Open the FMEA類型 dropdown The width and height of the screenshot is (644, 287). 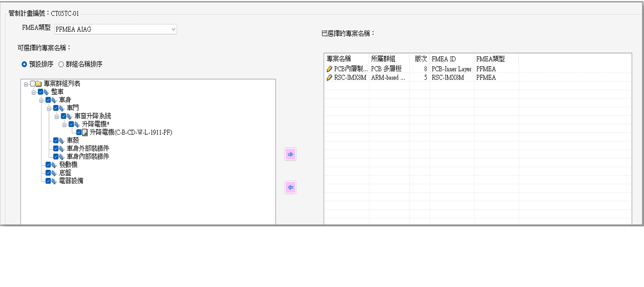[x=173, y=29]
